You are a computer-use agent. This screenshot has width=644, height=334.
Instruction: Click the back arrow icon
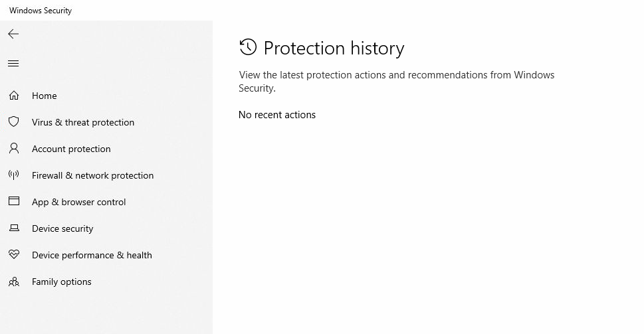pyautogui.click(x=13, y=34)
